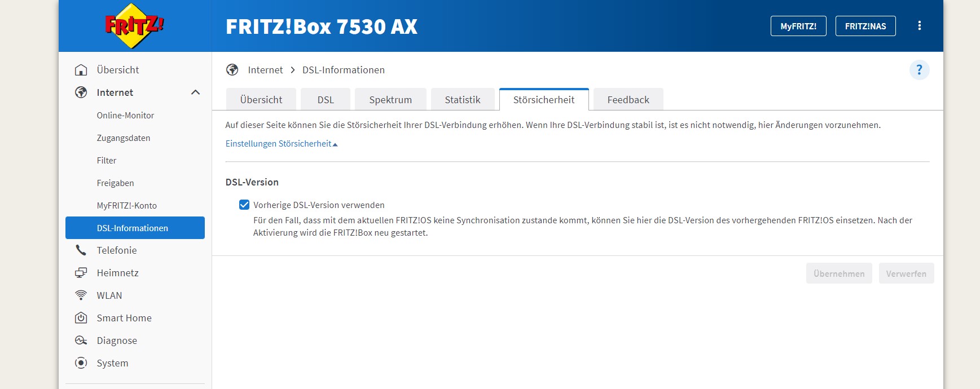Screen dimensions: 980x389
Task: Click the Übernehmen button
Action: click(839, 273)
